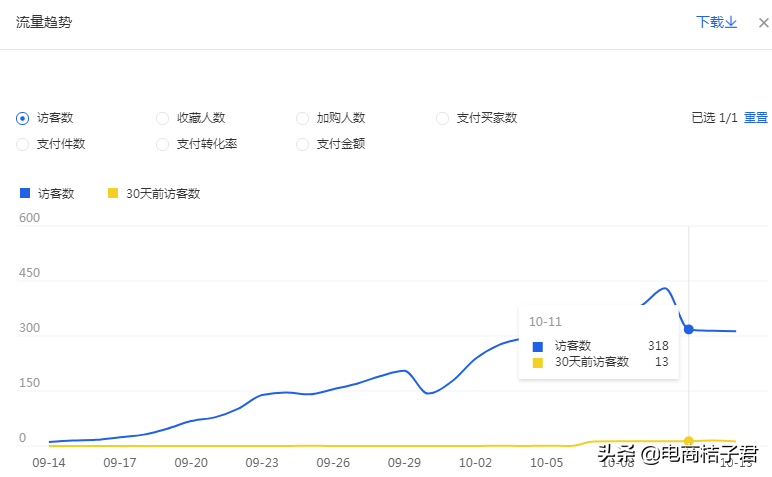Click the 13 value in the tooltip
The image size is (772, 477).
click(x=662, y=362)
